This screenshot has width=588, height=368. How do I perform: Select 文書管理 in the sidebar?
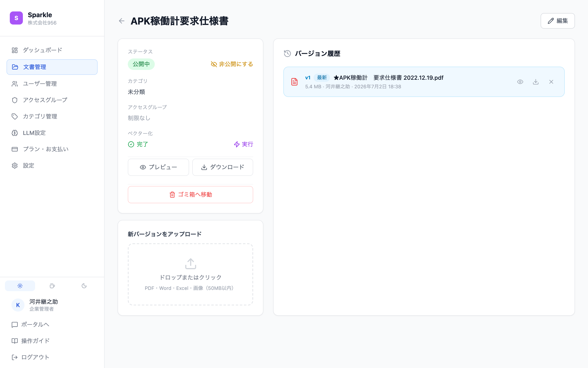(x=52, y=67)
